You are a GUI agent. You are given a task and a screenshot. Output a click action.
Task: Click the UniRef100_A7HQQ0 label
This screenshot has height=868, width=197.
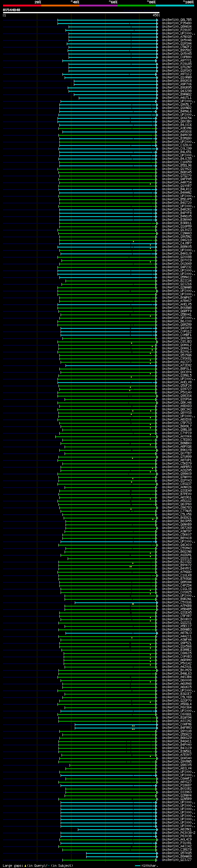[x=177, y=572]
